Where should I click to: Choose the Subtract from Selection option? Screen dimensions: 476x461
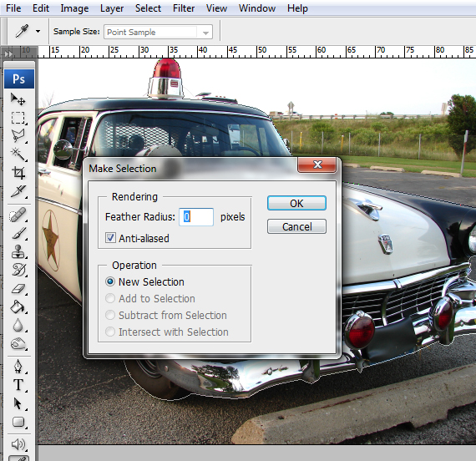(x=110, y=315)
